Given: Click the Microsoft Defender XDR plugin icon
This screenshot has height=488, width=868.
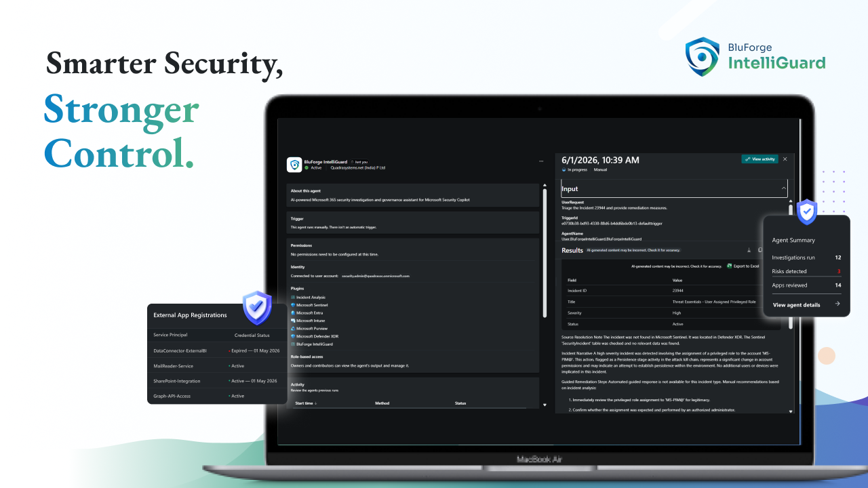Looking at the screenshot, I should tap(293, 336).
